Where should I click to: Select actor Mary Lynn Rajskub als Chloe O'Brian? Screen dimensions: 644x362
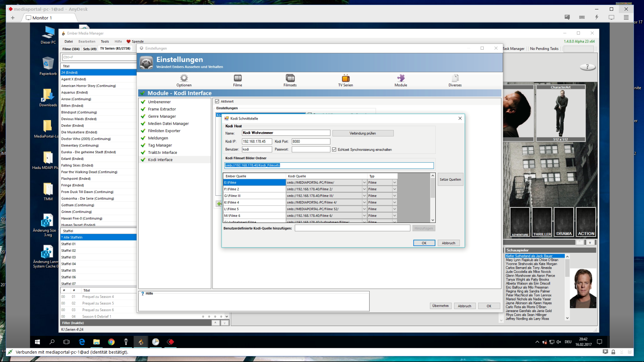[x=532, y=260]
